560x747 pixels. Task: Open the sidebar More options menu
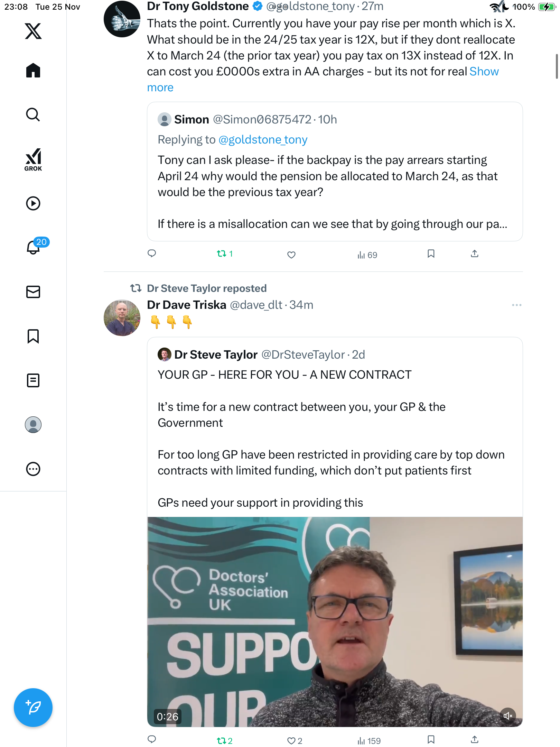point(33,469)
